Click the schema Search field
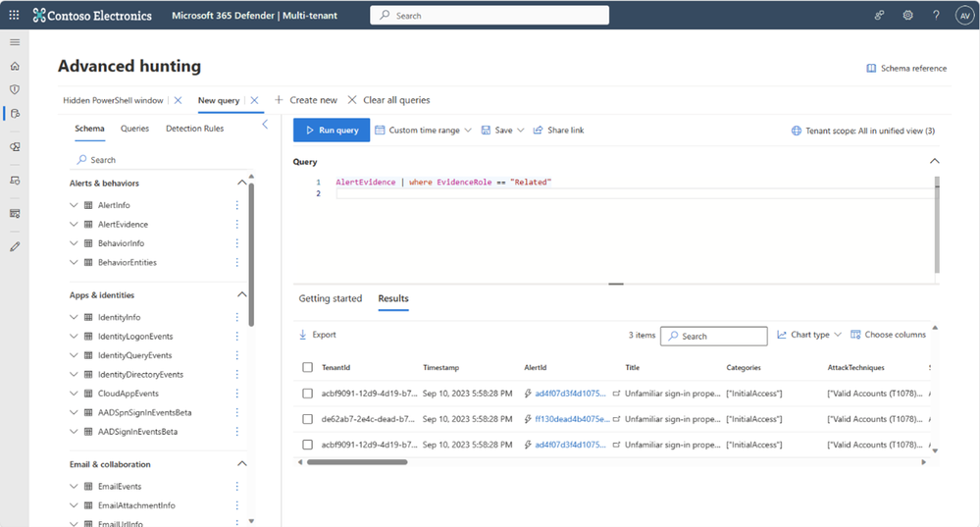Image resolution: width=980 pixels, height=527 pixels. click(x=159, y=160)
